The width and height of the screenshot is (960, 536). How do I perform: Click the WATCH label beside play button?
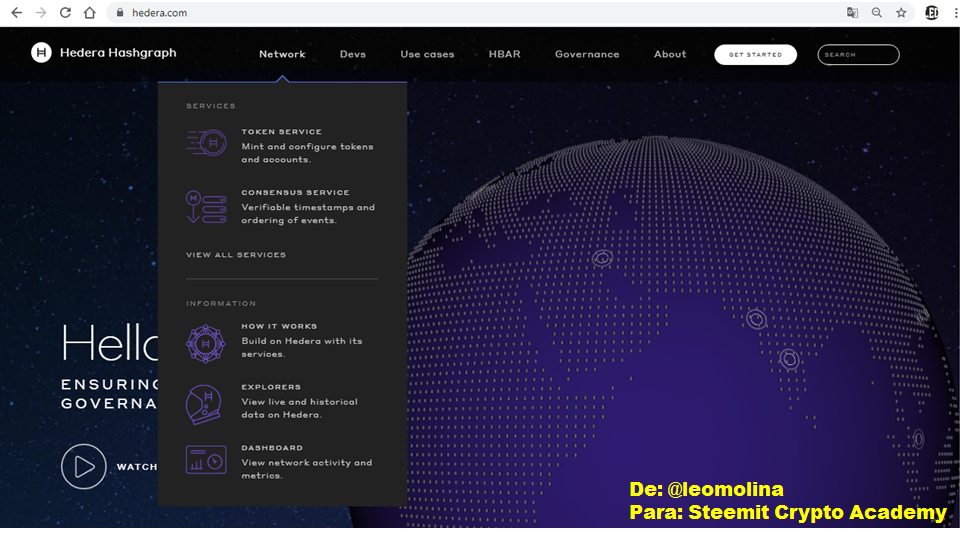137,467
